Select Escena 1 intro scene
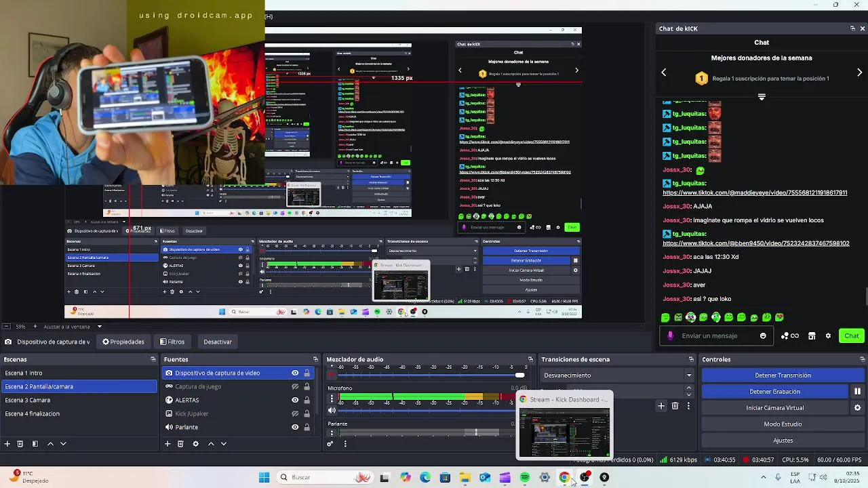Image resolution: width=868 pixels, height=488 pixels. pyautogui.click(x=79, y=373)
